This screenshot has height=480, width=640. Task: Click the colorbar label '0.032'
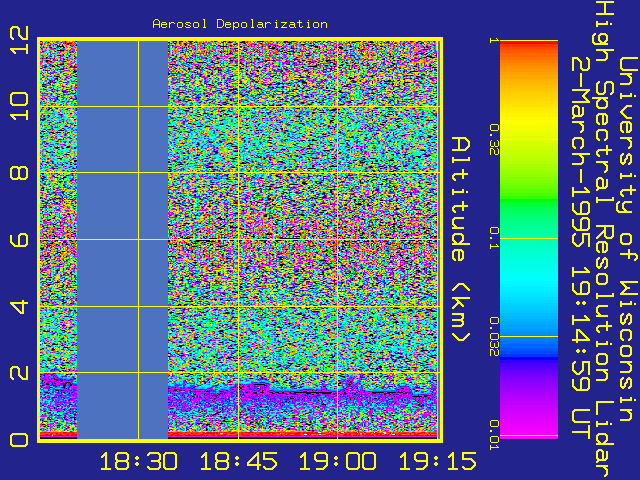(x=494, y=337)
